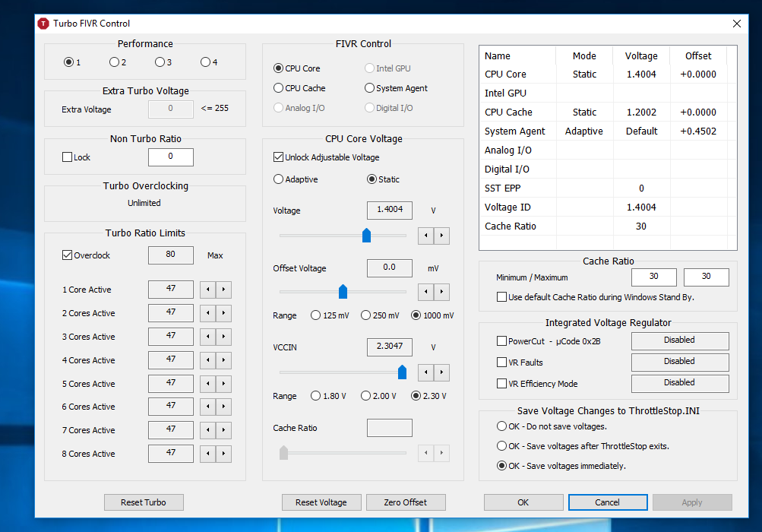Choose Adaptive voltage mode
Viewport: 762px width, 532px height.
[278, 179]
